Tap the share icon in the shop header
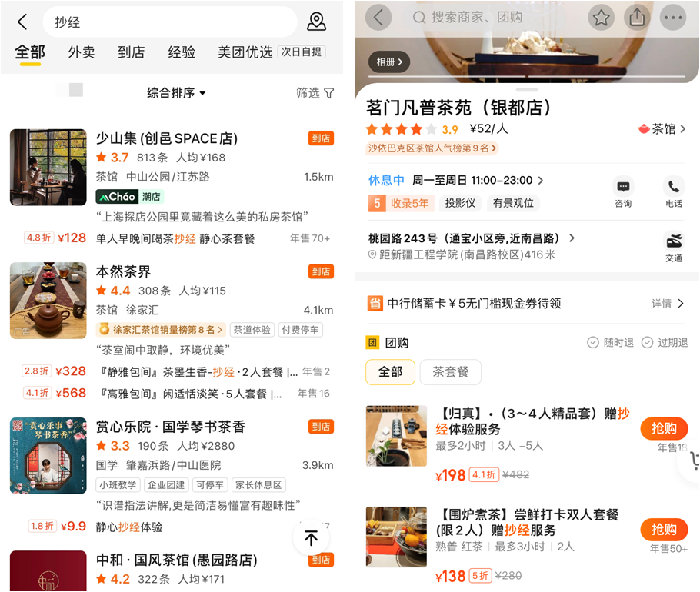The width and height of the screenshot is (700, 592). 637,18
